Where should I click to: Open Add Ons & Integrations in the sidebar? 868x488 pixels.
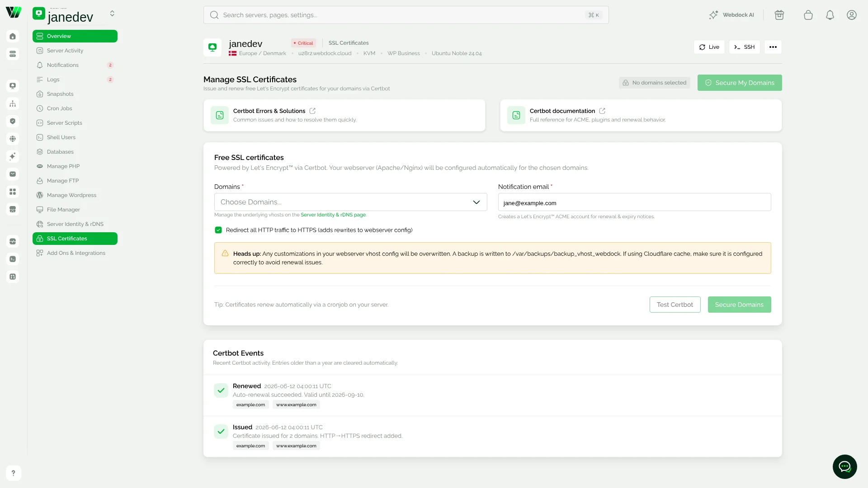point(75,253)
